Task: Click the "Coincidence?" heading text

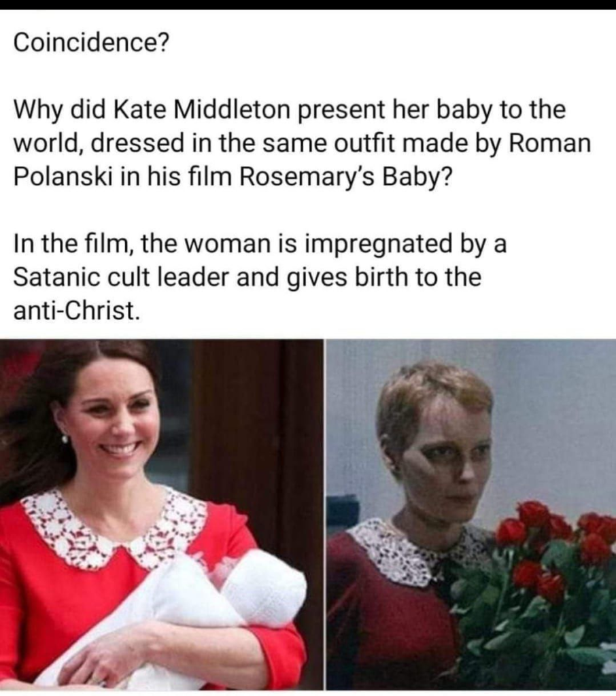Action: pyautogui.click(x=92, y=43)
